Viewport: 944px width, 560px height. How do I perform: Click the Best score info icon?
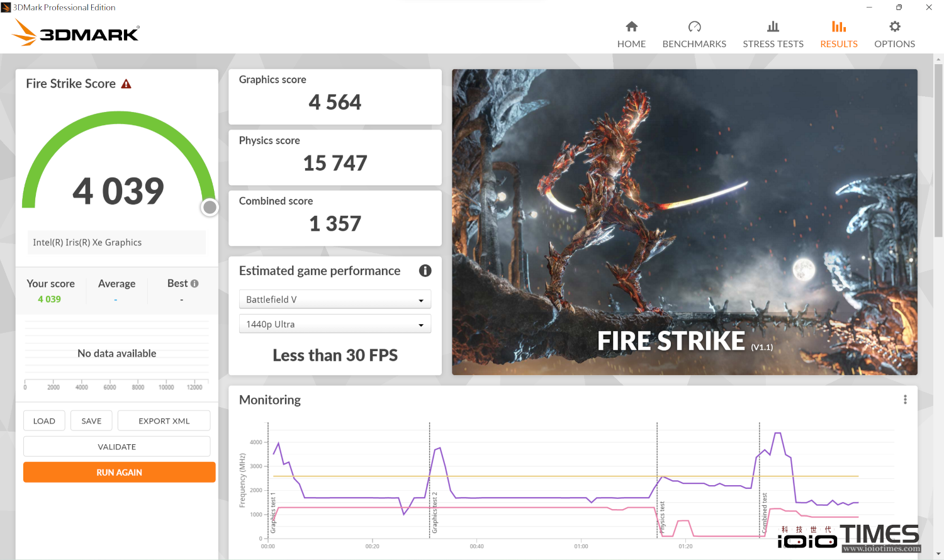point(194,284)
